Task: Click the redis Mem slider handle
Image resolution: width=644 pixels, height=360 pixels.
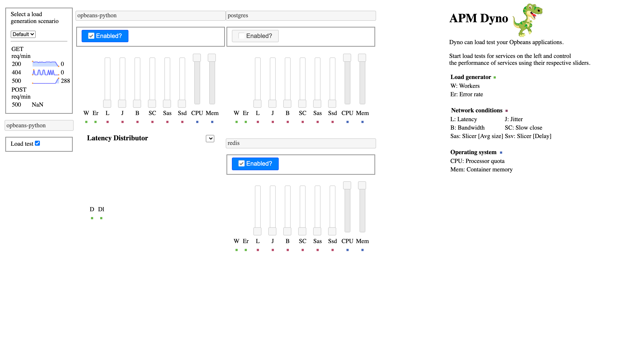Action: click(362, 186)
